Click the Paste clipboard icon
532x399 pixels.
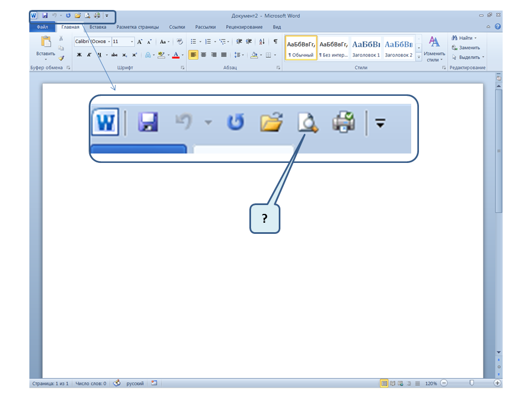[45, 42]
